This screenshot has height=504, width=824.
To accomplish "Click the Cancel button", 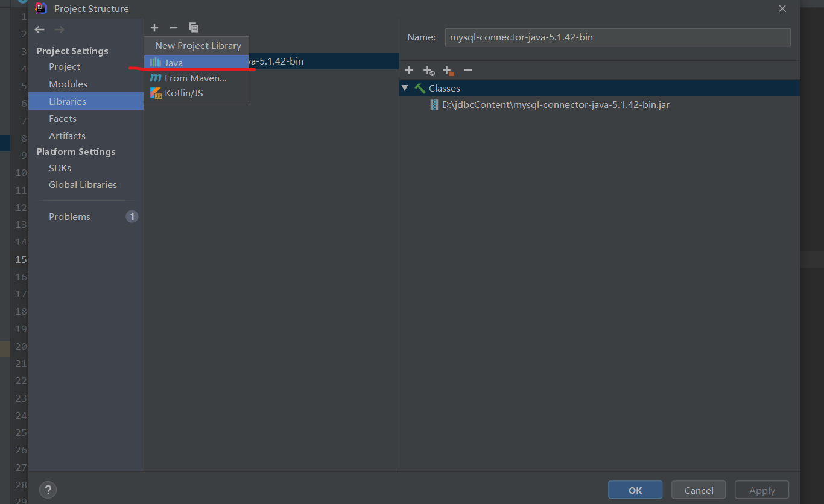I will tap(699, 490).
